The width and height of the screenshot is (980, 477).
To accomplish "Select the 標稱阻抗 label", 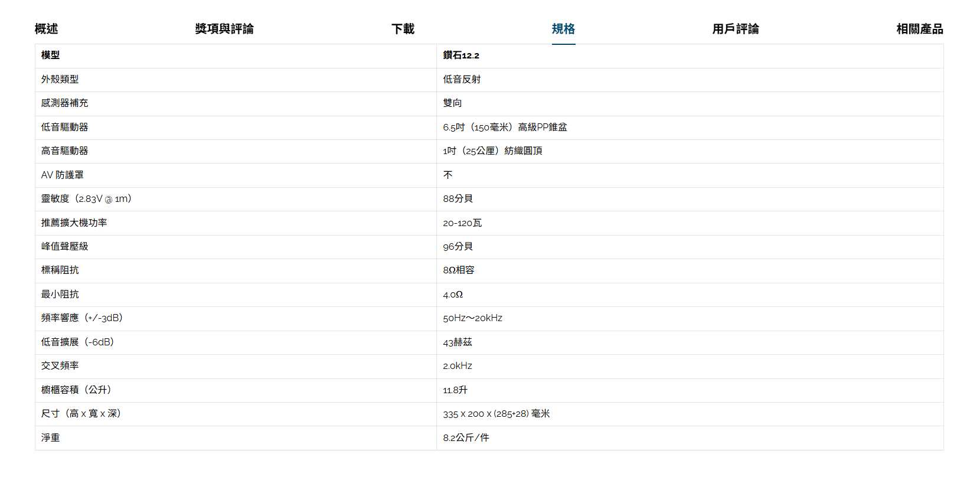I will 60,270.
